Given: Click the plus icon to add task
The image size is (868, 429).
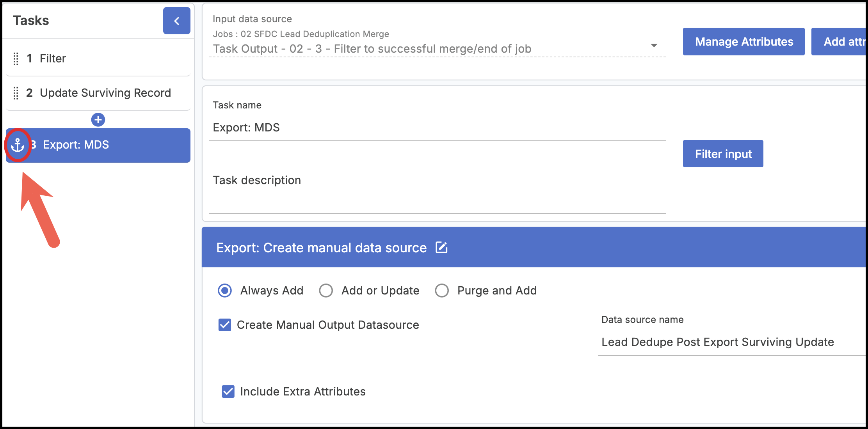Looking at the screenshot, I should coord(98,120).
